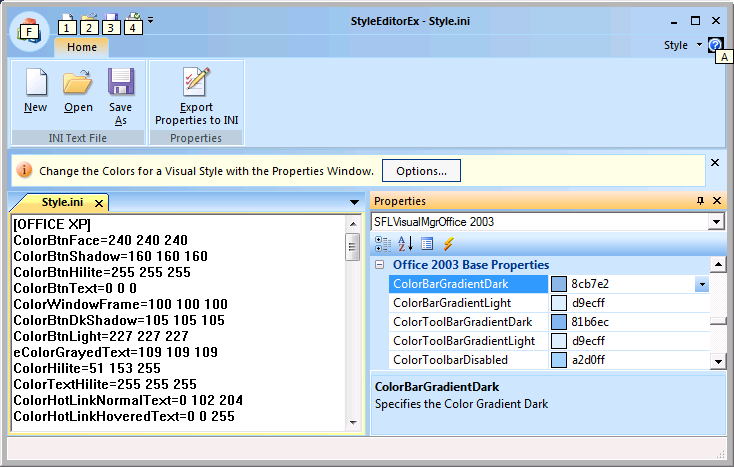Click the ColorToolBarGradientDark color swatch
Viewport: 734px width, 467px height.
tap(559, 322)
